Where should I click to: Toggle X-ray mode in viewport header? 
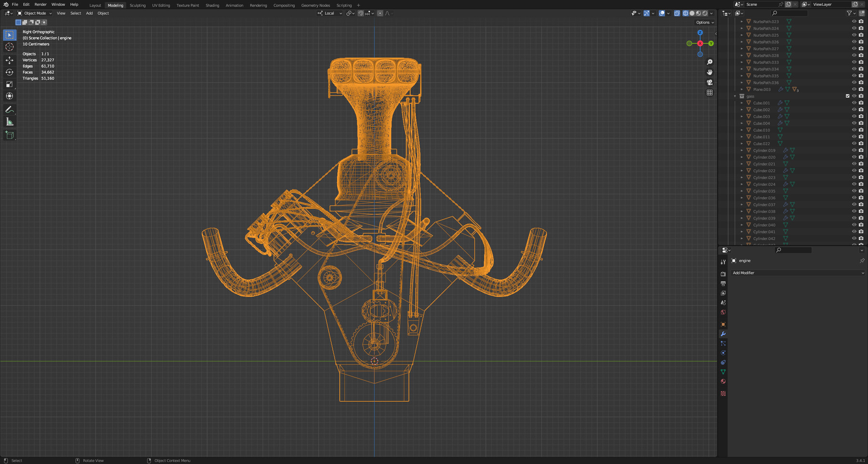[677, 13]
